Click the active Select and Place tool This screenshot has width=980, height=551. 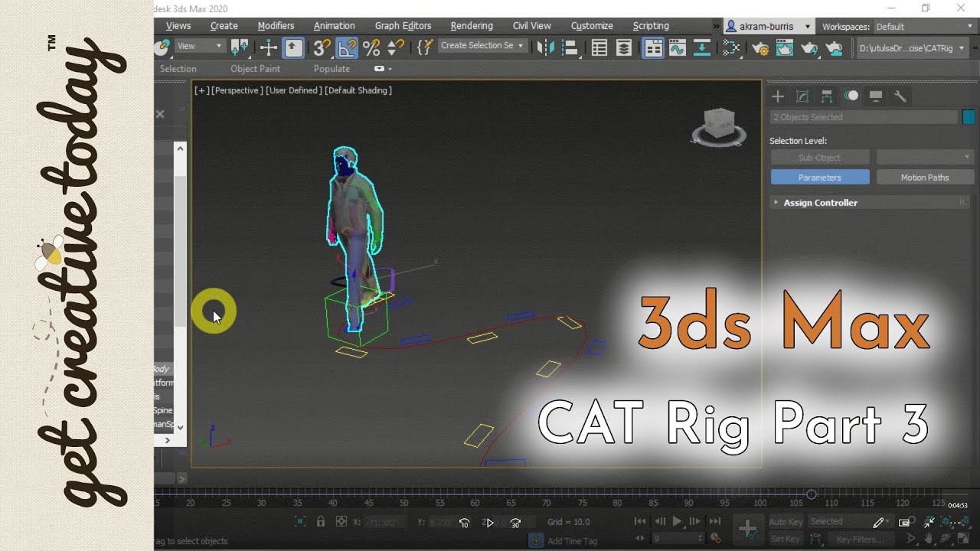[293, 47]
